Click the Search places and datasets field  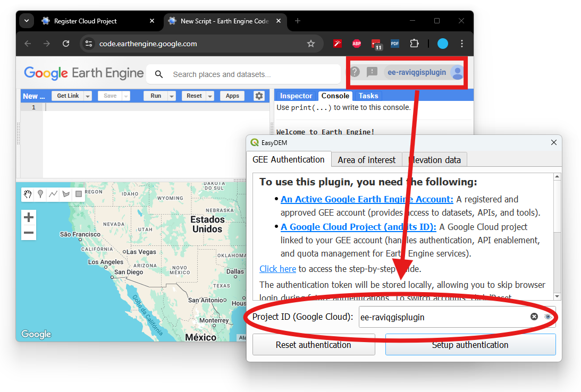(250, 74)
